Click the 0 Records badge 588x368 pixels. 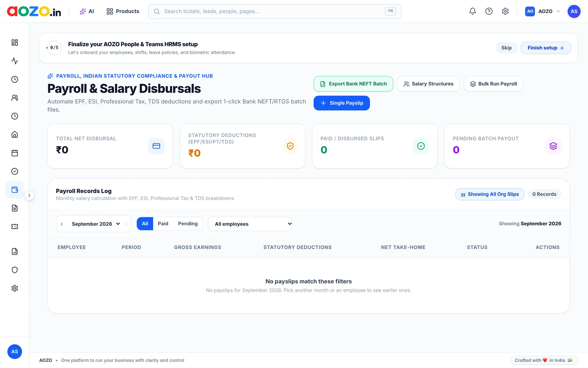[544, 194]
